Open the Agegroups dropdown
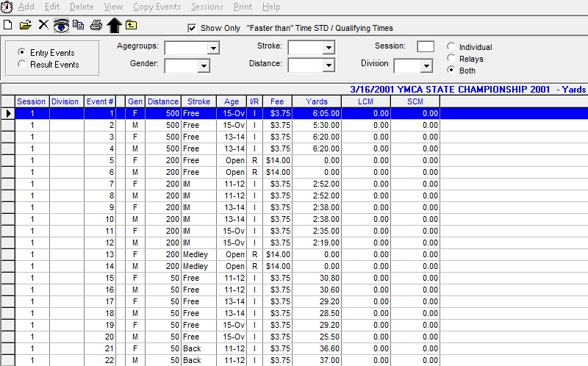 click(213, 49)
